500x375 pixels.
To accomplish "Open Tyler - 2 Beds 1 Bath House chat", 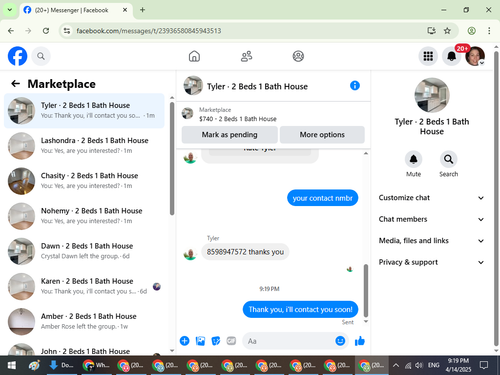I will (84, 110).
